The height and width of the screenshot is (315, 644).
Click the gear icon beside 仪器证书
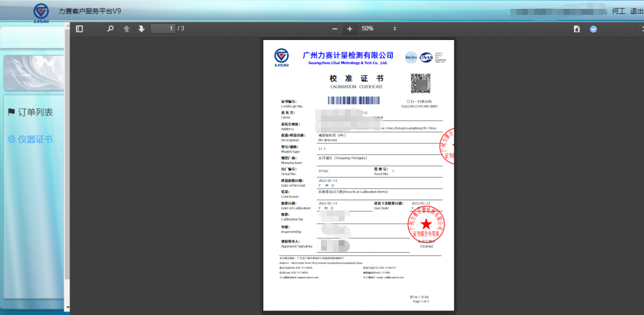pyautogui.click(x=11, y=139)
